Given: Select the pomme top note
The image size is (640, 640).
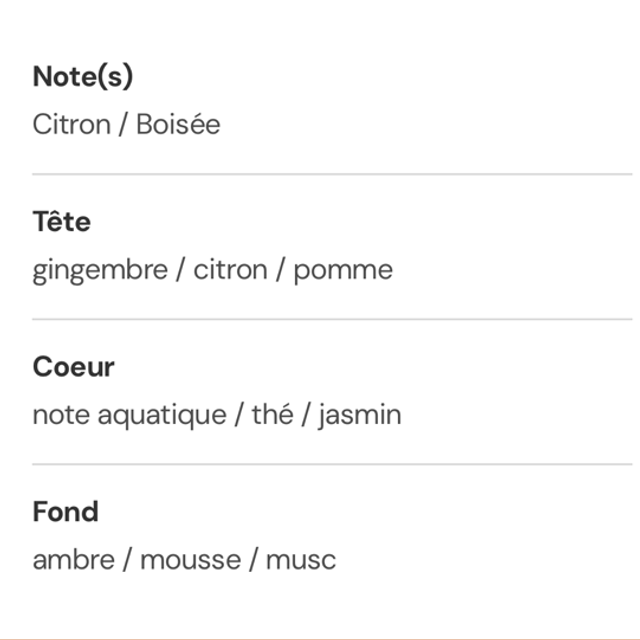Looking at the screenshot, I should click(x=343, y=270).
